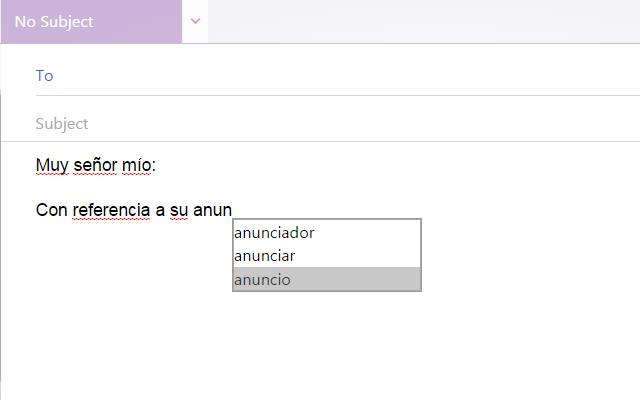This screenshot has height=400, width=640.
Task: Click the word "su" in the body
Action: (182, 210)
